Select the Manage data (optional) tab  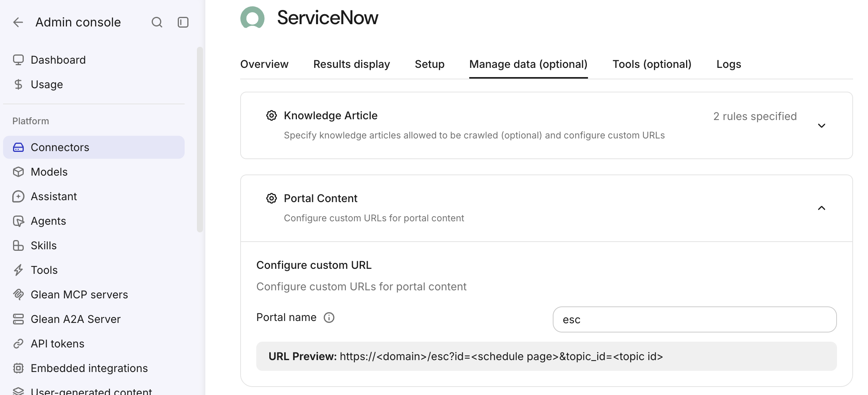tap(529, 64)
